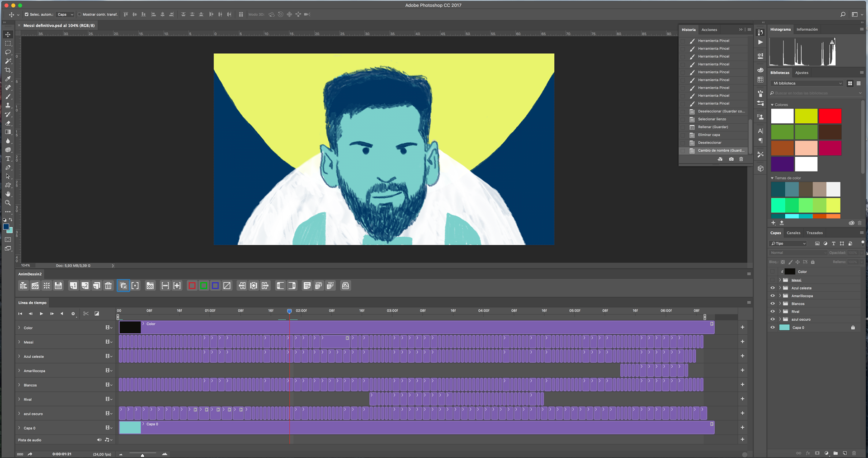Play the timeline animation
Image resolution: width=868 pixels, height=458 pixels.
tap(41, 313)
